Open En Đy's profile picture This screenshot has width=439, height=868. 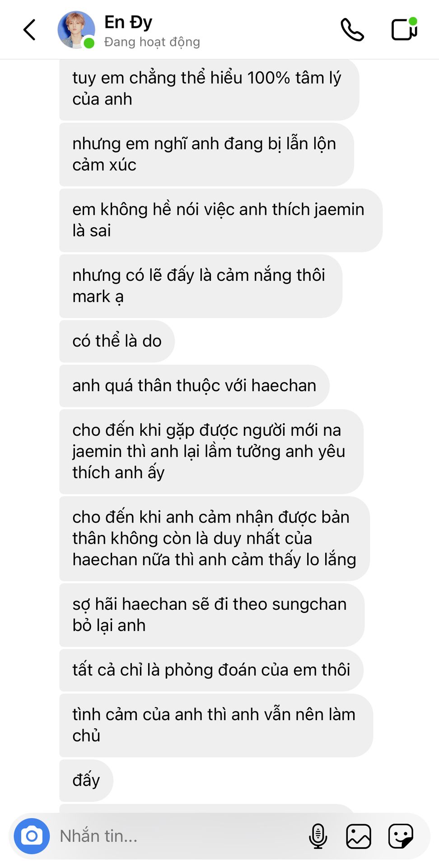coord(76,30)
